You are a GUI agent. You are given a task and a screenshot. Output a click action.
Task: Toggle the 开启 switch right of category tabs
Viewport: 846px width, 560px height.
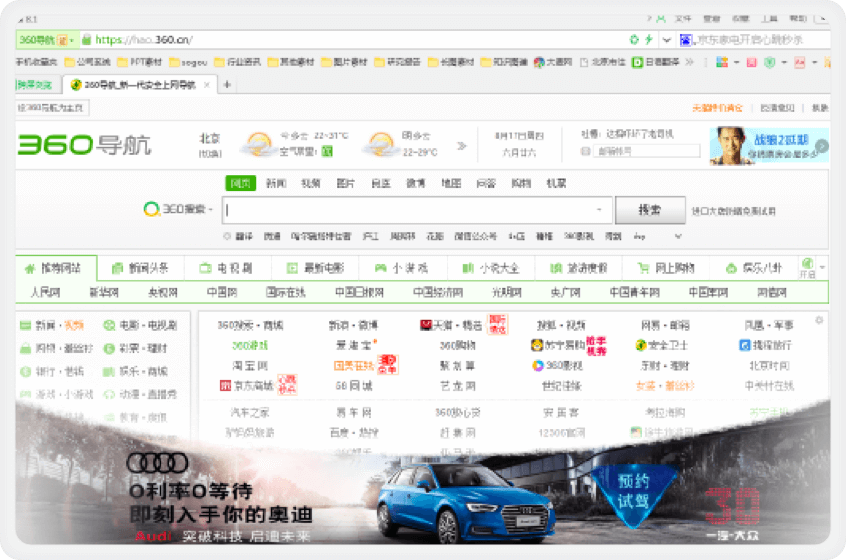(807, 268)
